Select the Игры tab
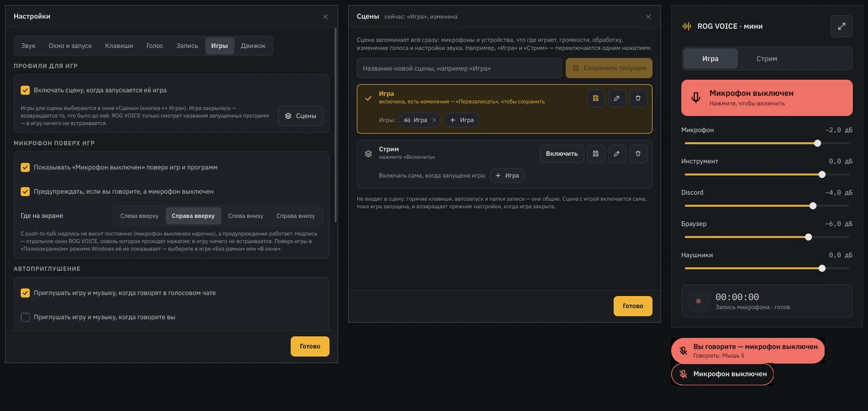The image size is (868, 411). pyautogui.click(x=220, y=46)
